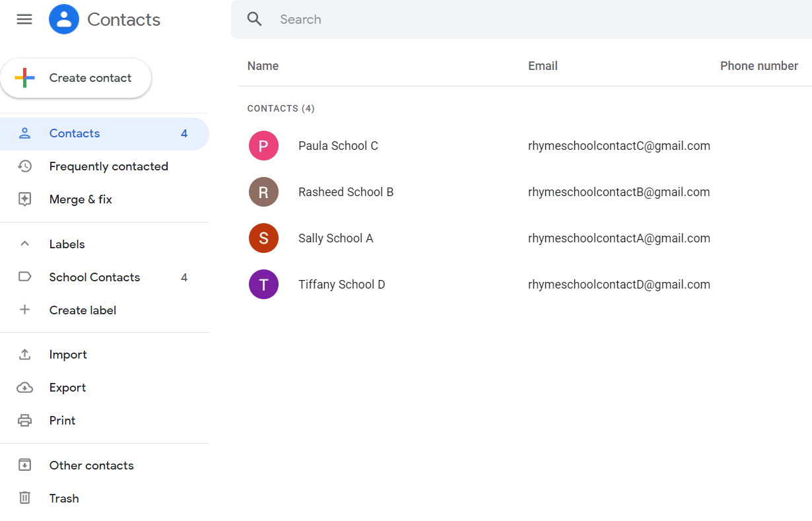This screenshot has width=812, height=521.
Task: Click the Create contact button
Action: click(x=76, y=78)
